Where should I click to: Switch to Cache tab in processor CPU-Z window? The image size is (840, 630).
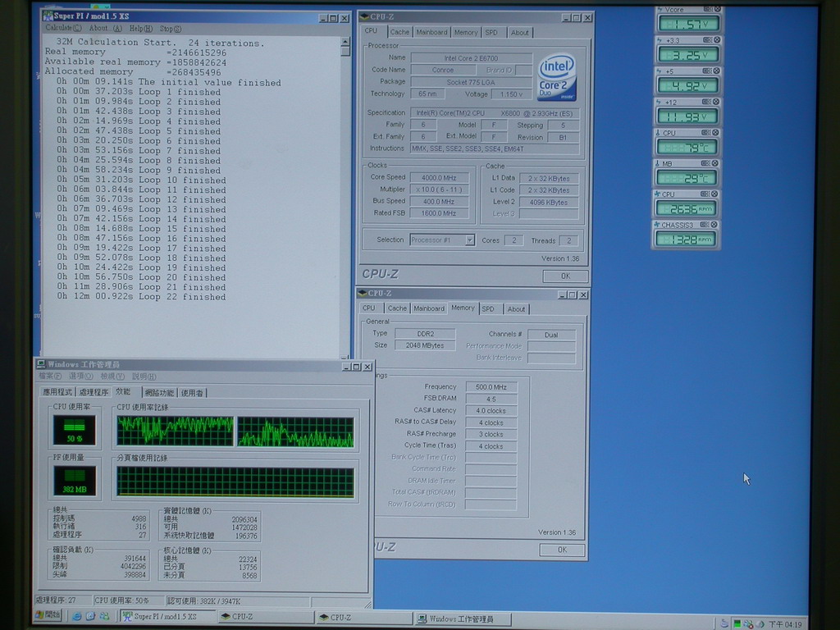point(399,32)
